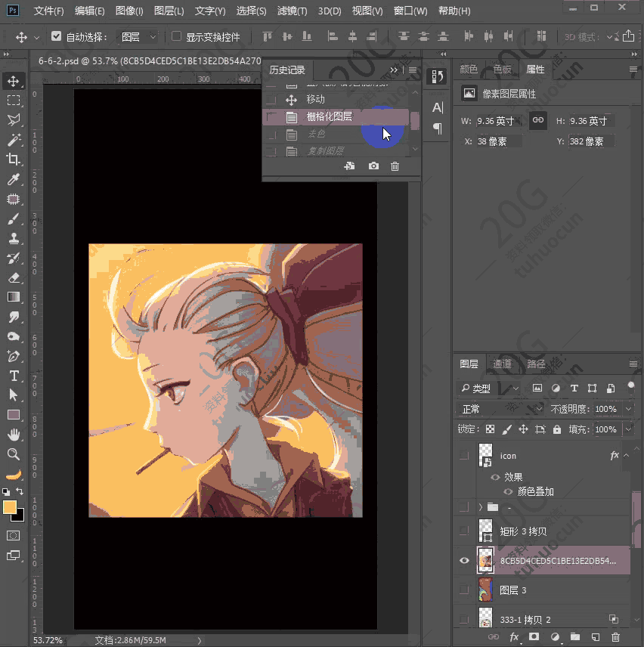Select the Horizontal Type tool
644x647 pixels.
[13, 376]
